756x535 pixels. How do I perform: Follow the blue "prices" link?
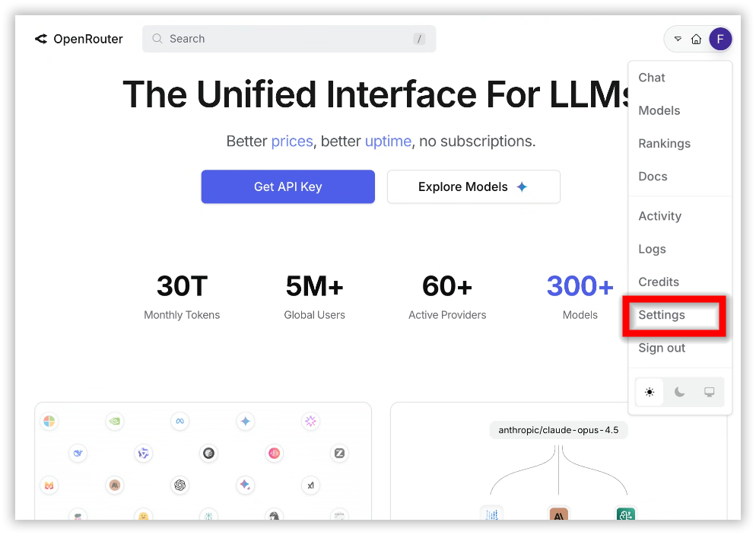(292, 142)
